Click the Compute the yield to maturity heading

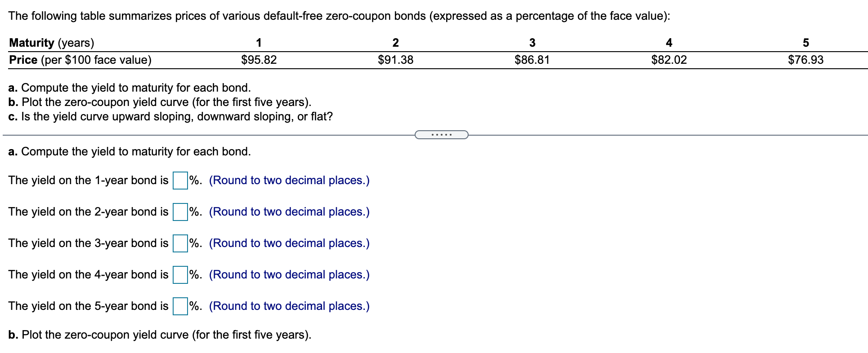point(130,152)
